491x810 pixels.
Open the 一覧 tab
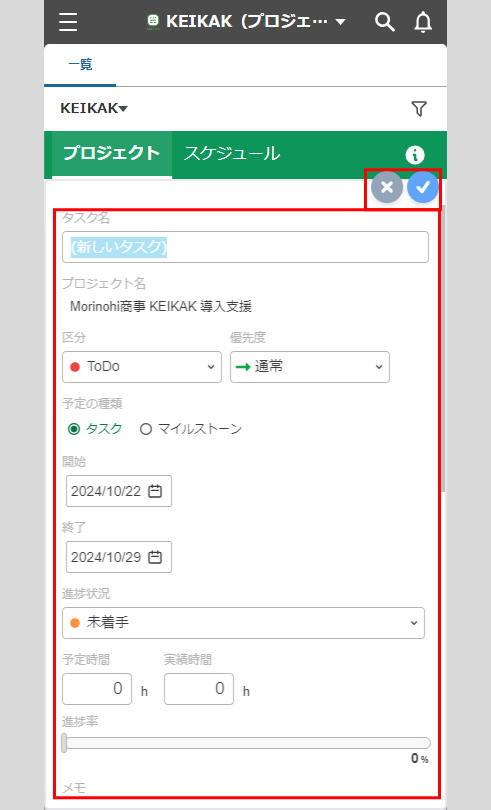pyautogui.click(x=80, y=65)
